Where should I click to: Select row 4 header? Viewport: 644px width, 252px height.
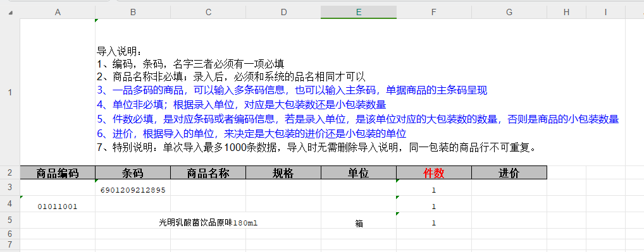pyautogui.click(x=10, y=203)
